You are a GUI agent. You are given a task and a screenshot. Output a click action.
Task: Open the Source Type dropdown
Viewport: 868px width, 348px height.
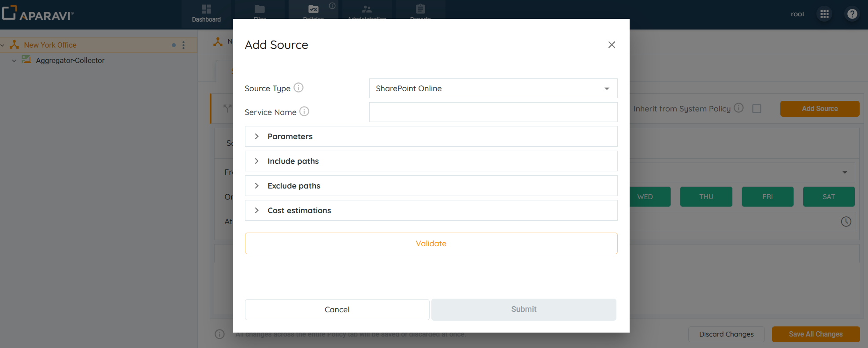click(x=493, y=89)
